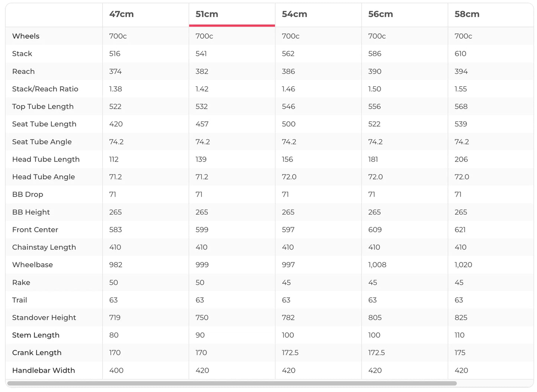Select the Handlebar Width row label
Screen dimensions: 537x392
43,370
